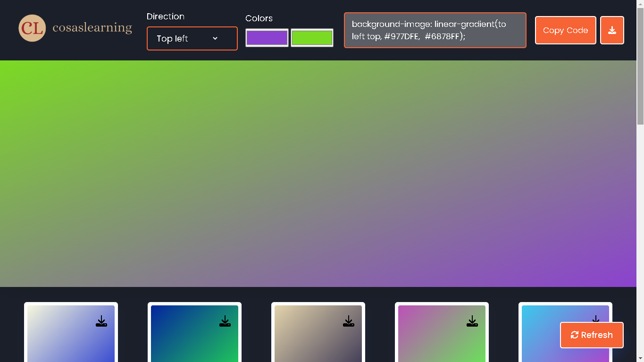Download the white-to-blue gradient card
The width and height of the screenshot is (644, 362).
101,321
